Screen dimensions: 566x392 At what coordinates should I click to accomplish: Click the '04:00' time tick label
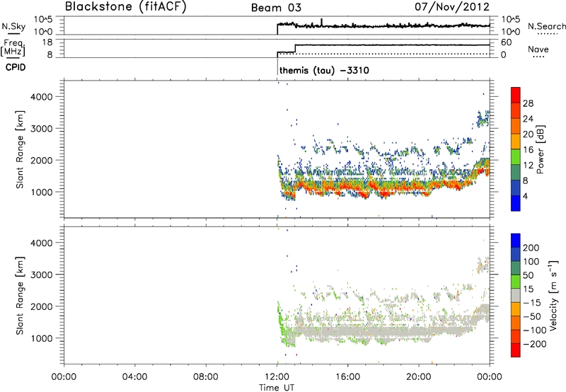coord(135,377)
